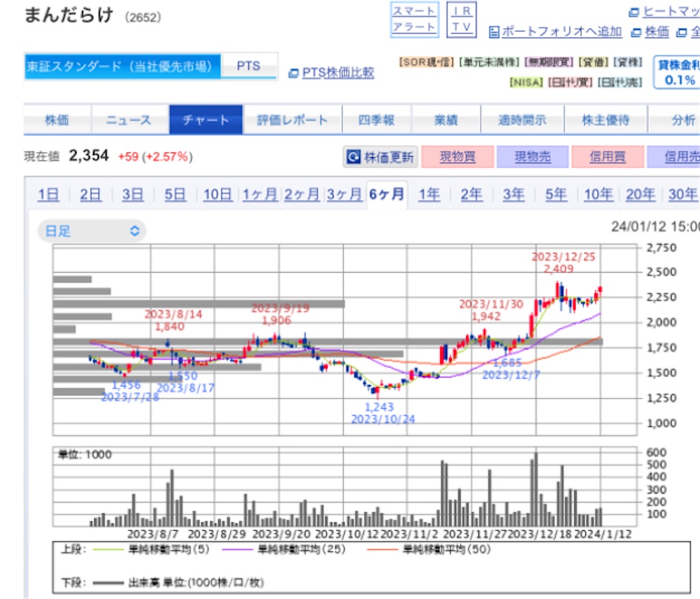Open the 分析 tab

(x=674, y=120)
